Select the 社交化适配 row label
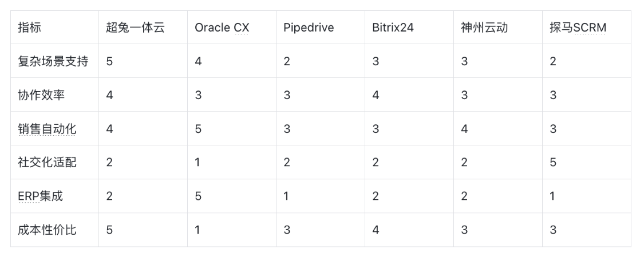644x260 pixels. coord(47,163)
